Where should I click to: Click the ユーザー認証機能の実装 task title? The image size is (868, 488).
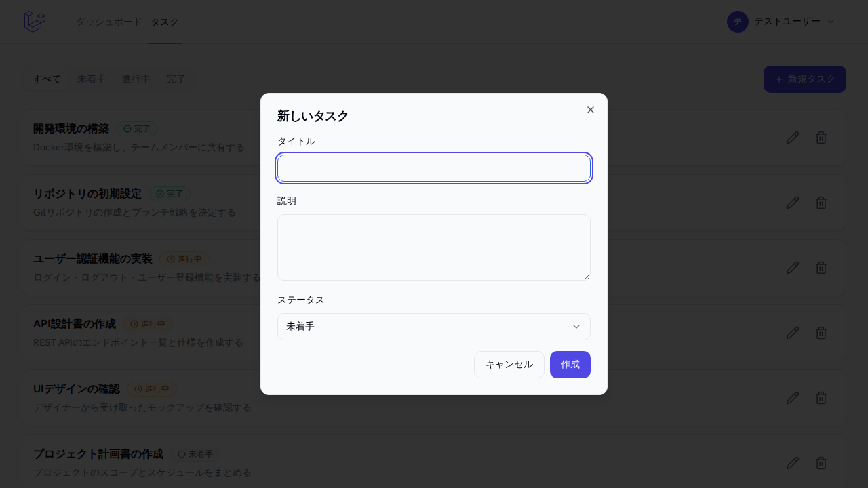[93, 259]
